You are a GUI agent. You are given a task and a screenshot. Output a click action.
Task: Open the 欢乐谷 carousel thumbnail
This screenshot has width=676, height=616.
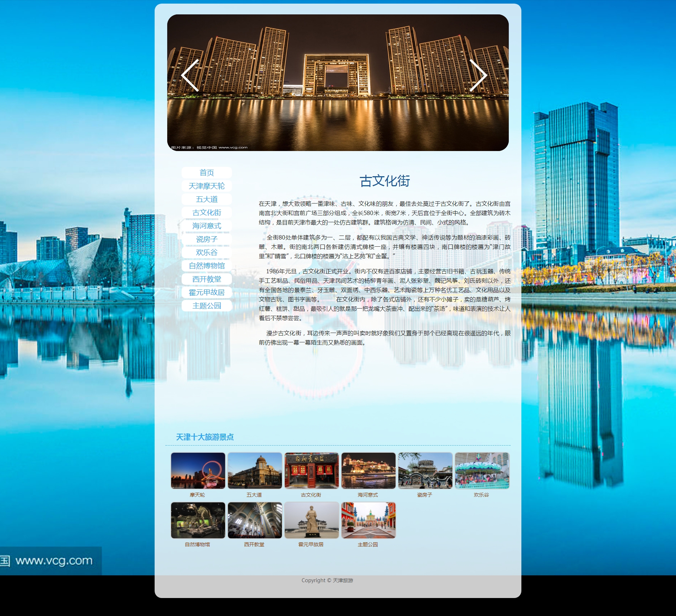coord(482,470)
